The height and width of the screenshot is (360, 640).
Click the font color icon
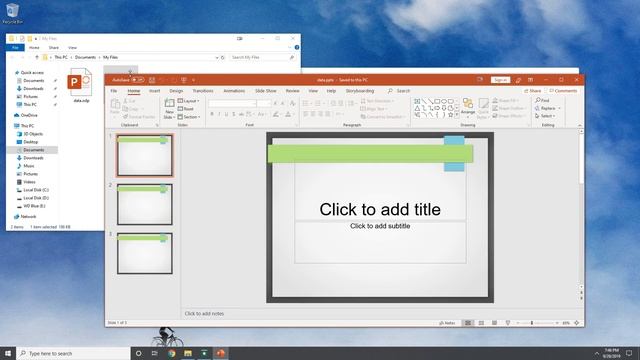tap(288, 115)
